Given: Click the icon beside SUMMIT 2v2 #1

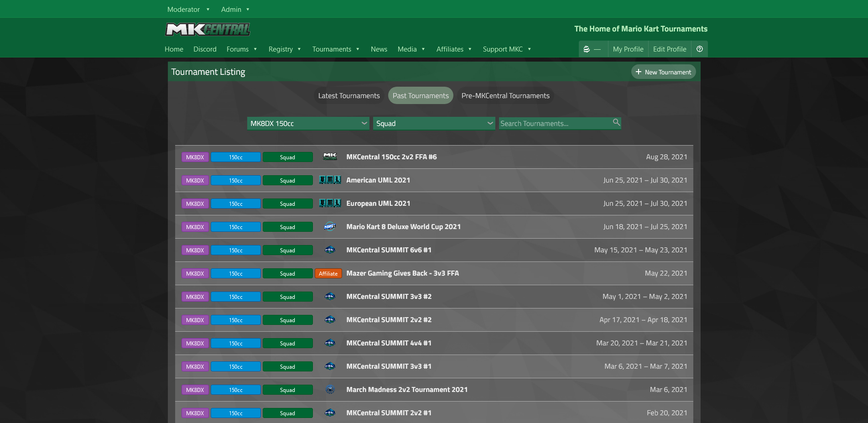Looking at the screenshot, I should 330,413.
